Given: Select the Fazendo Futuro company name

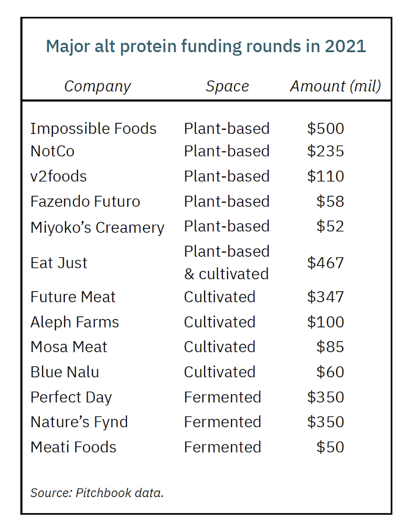Looking at the screenshot, I should point(85,201).
